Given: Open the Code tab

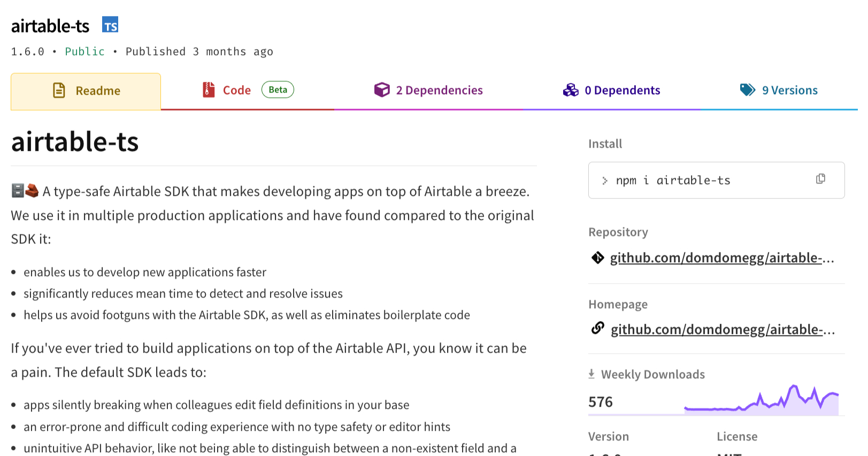Looking at the screenshot, I should click(236, 90).
